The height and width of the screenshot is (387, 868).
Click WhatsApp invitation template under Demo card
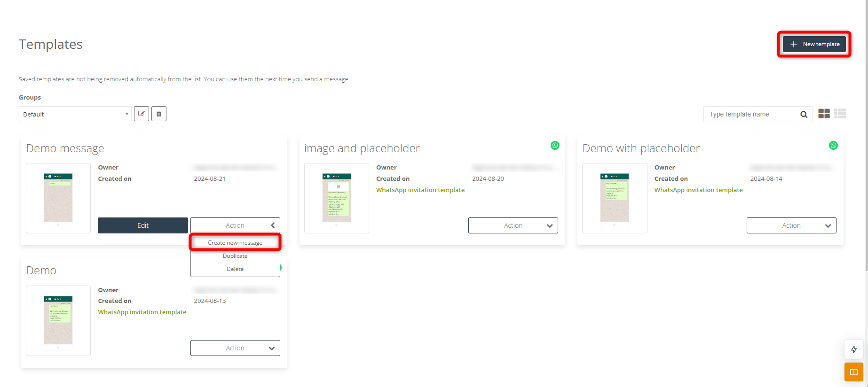(x=142, y=312)
